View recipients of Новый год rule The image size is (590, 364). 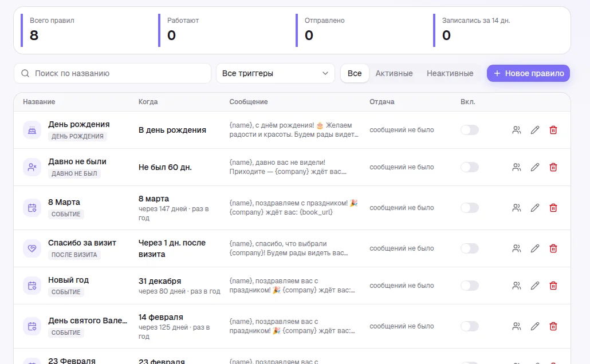517,286
